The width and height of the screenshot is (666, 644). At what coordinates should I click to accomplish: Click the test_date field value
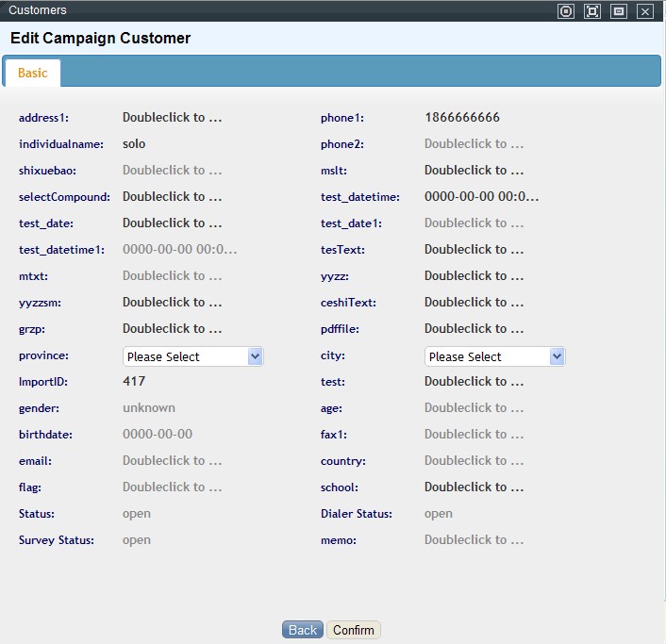point(172,223)
